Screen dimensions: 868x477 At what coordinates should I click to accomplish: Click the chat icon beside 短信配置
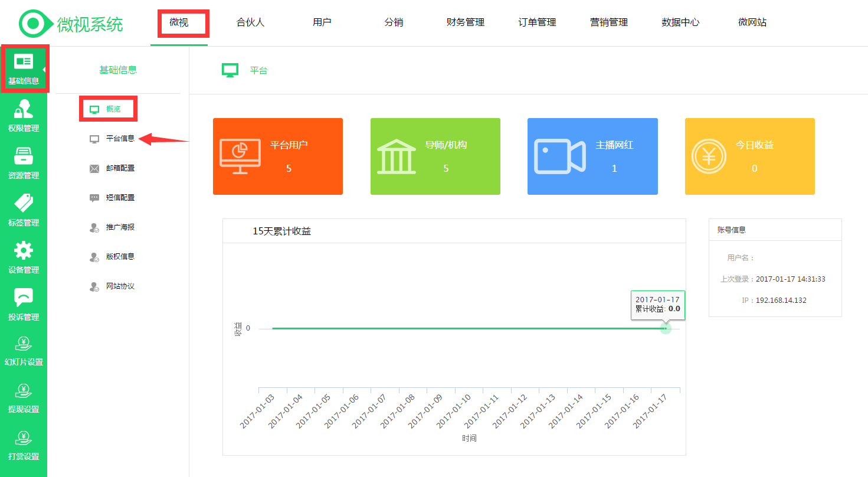pyautogui.click(x=94, y=198)
